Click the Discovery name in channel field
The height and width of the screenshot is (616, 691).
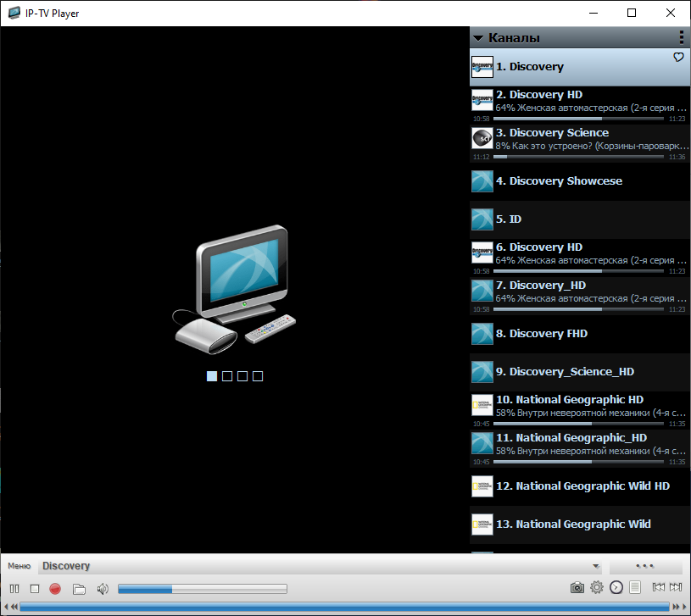coord(66,566)
